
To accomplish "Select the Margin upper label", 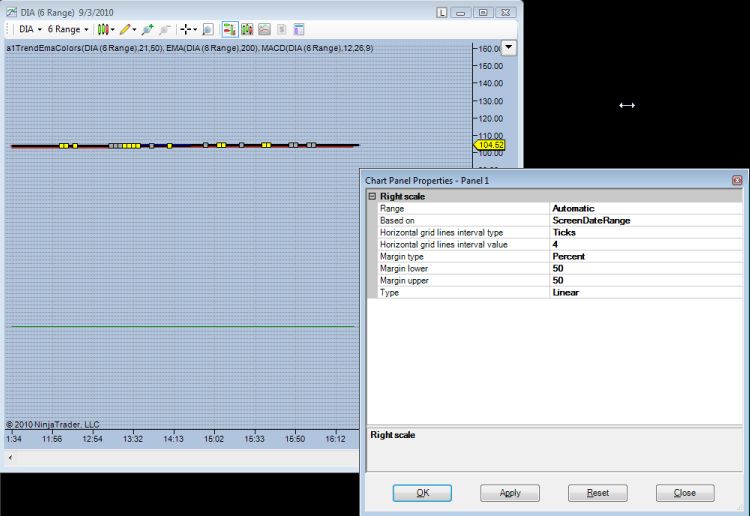I will [404, 280].
